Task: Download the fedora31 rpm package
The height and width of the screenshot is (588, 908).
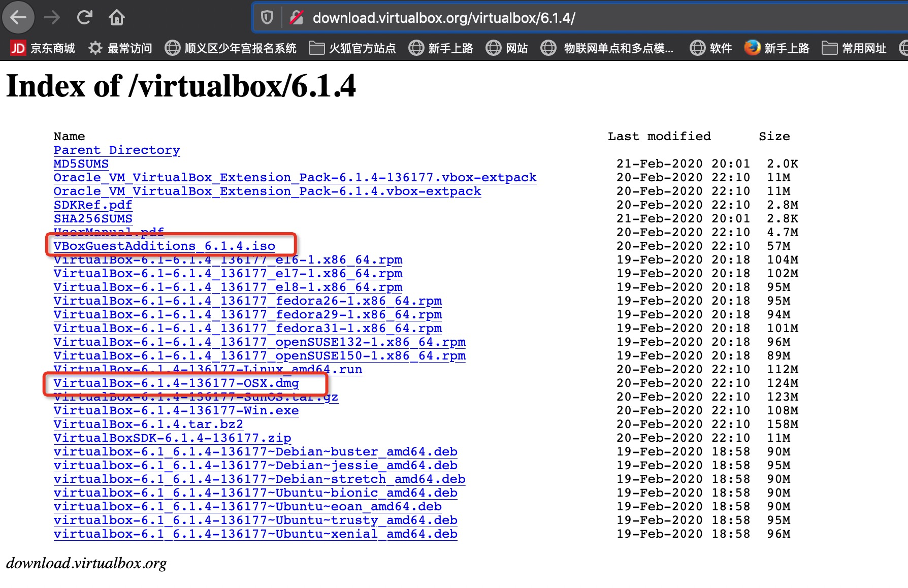Action: pyautogui.click(x=248, y=329)
